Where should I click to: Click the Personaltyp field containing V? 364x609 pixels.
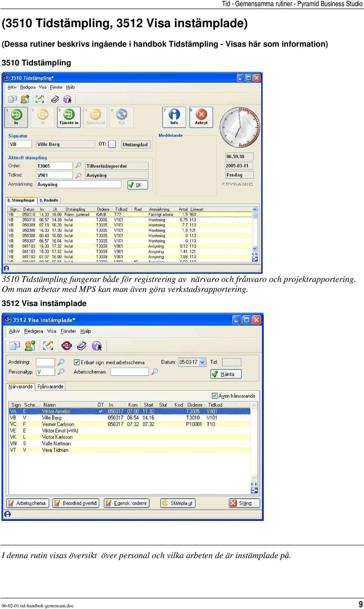click(x=45, y=371)
